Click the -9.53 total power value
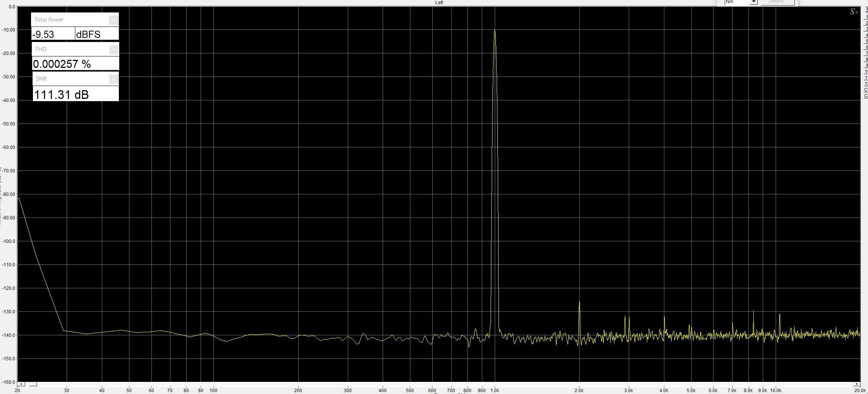 pyautogui.click(x=53, y=34)
